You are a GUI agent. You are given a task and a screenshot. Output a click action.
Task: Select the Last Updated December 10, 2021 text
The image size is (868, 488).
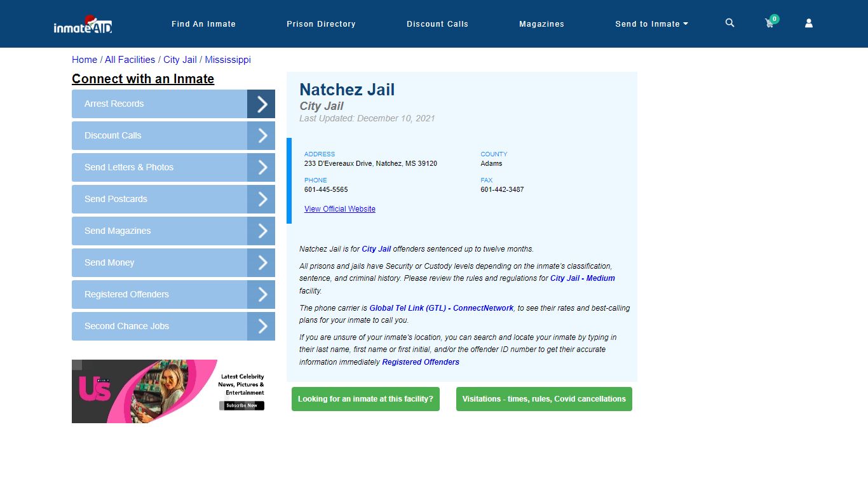click(x=367, y=118)
